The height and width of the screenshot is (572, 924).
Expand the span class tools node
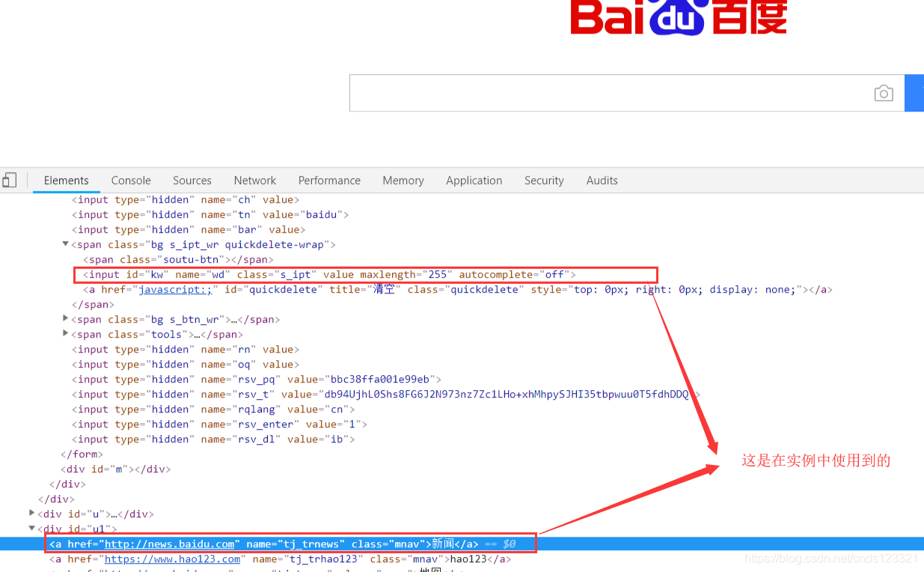66,334
